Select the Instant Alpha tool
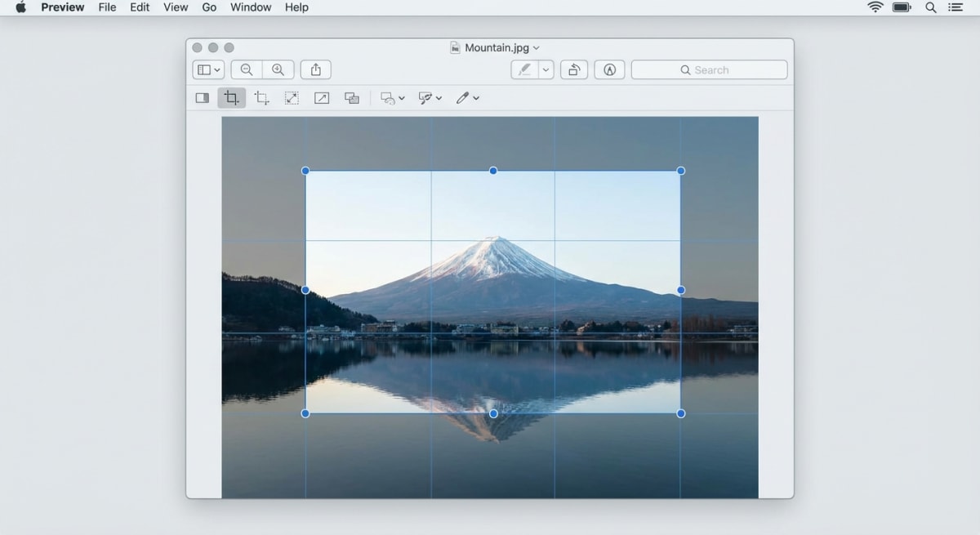The width and height of the screenshot is (980, 535). tap(351, 98)
